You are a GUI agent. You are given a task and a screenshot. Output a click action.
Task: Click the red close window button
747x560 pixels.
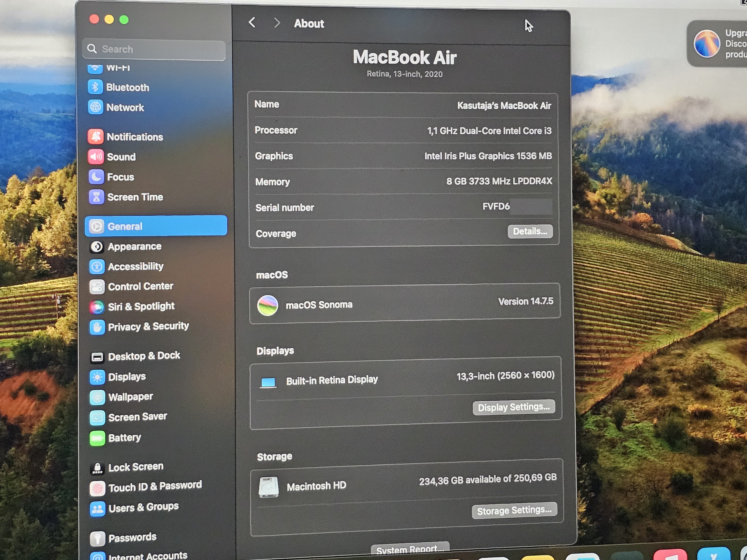94,19
